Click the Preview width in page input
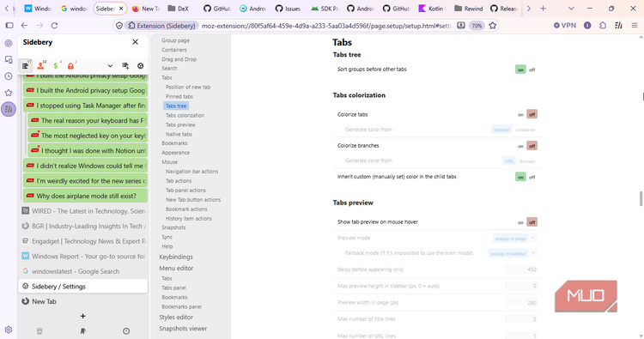 [x=521, y=303]
